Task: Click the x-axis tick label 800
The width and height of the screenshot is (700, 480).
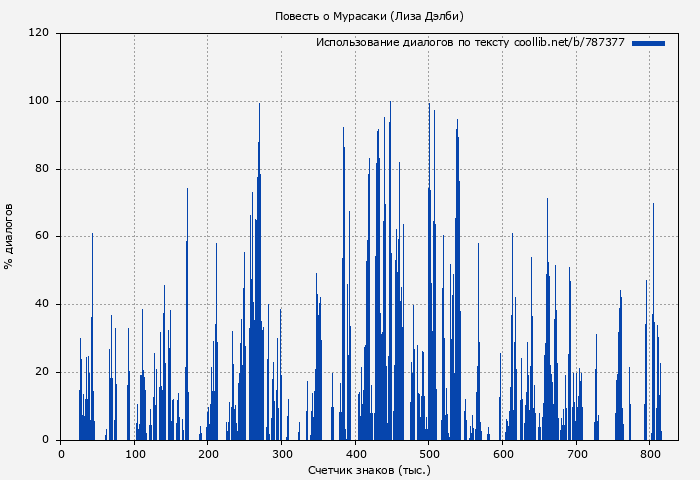Action: click(x=650, y=454)
